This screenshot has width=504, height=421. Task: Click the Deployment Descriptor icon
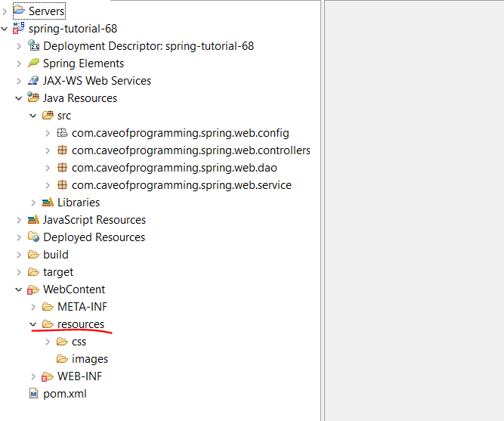point(33,45)
